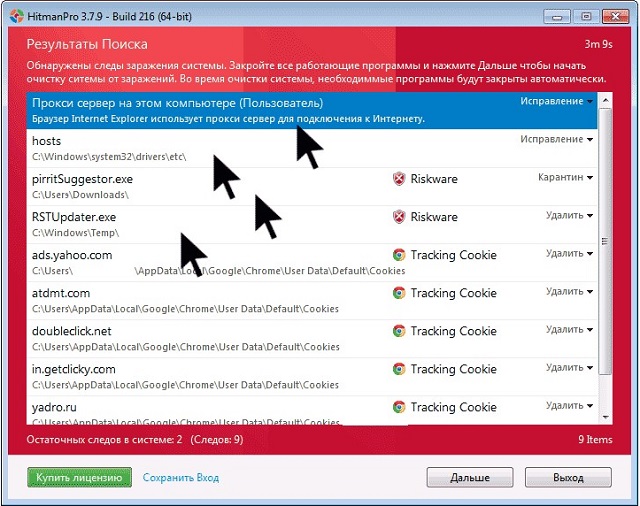Click scroll up arrow of results list
This screenshot has width=640, height=506.
[x=605, y=100]
